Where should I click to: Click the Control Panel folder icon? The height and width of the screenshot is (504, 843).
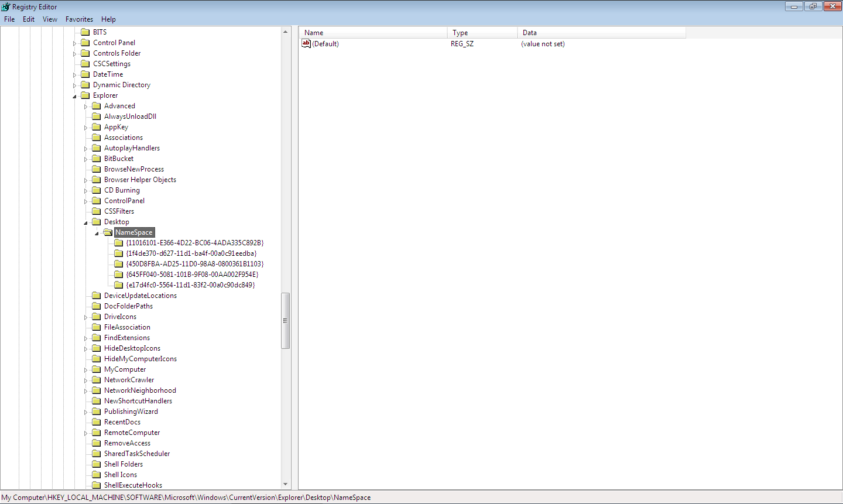coord(85,43)
